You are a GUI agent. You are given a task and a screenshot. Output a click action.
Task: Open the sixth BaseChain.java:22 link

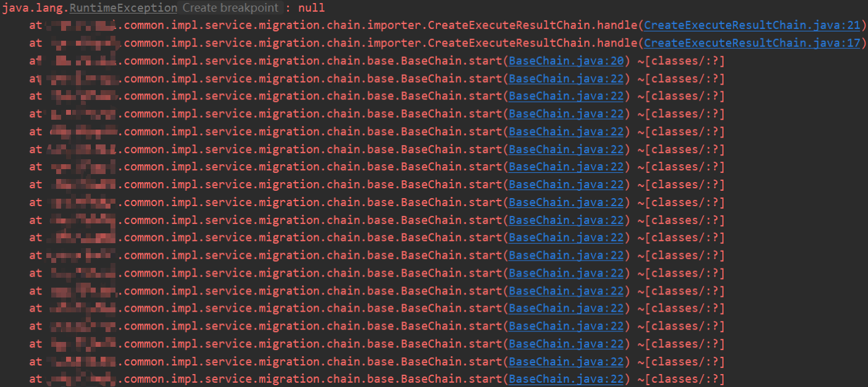coord(567,167)
